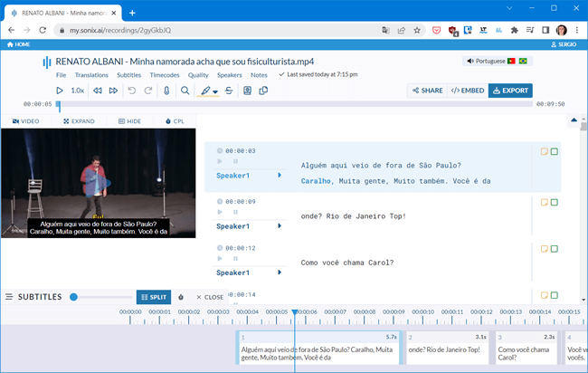Click the EXPORT button
Image resolution: width=588 pixels, height=373 pixels.
point(510,91)
